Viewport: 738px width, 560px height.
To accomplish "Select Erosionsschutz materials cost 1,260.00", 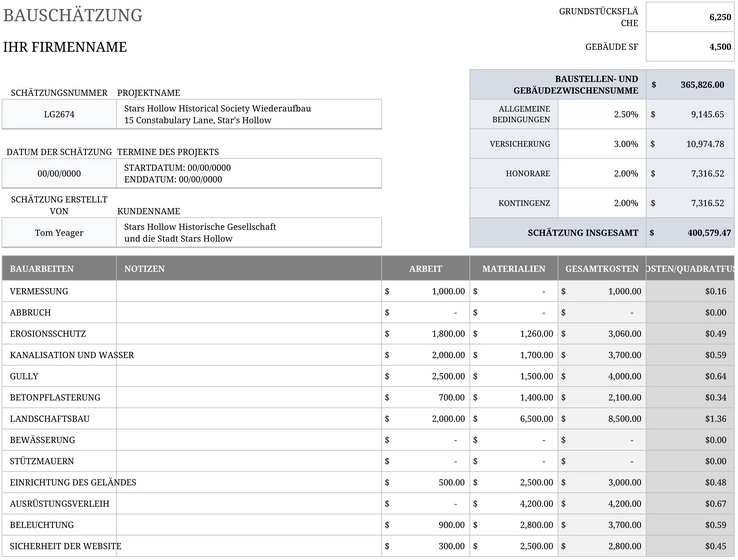I will click(514, 334).
